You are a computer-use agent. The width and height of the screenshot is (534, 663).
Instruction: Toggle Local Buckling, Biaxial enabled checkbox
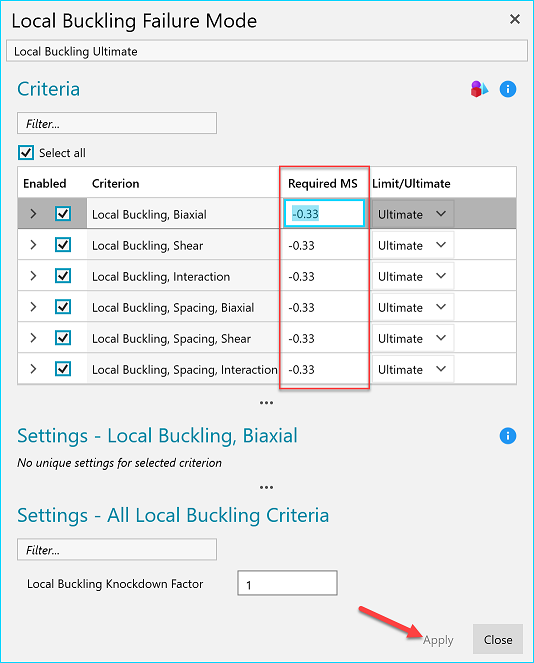tap(63, 214)
